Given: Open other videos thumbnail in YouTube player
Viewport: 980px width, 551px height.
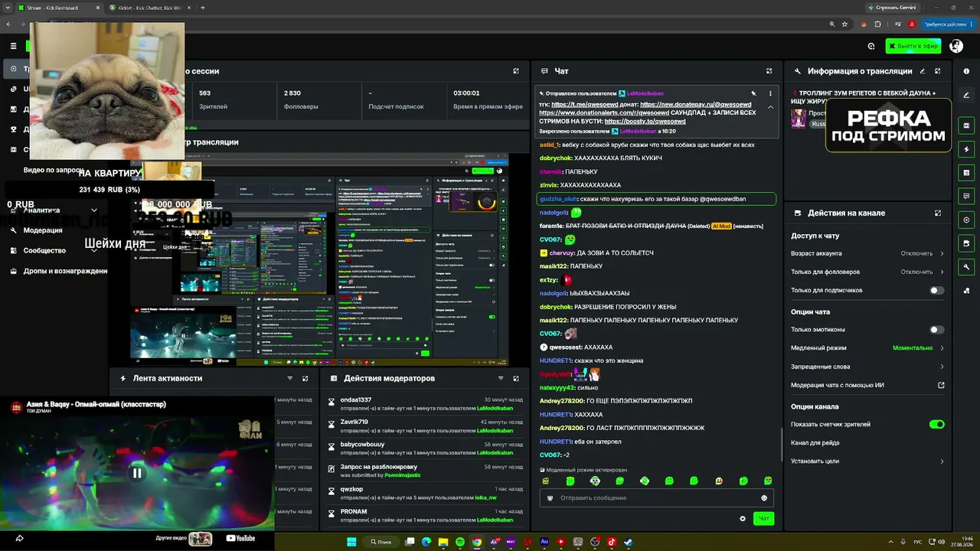Looking at the screenshot, I should 201,539.
